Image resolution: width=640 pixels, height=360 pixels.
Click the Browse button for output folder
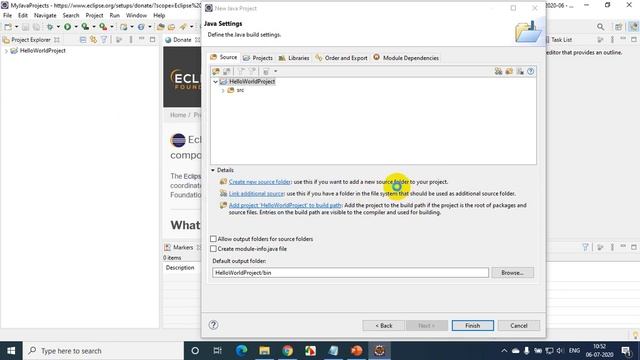(x=512, y=273)
